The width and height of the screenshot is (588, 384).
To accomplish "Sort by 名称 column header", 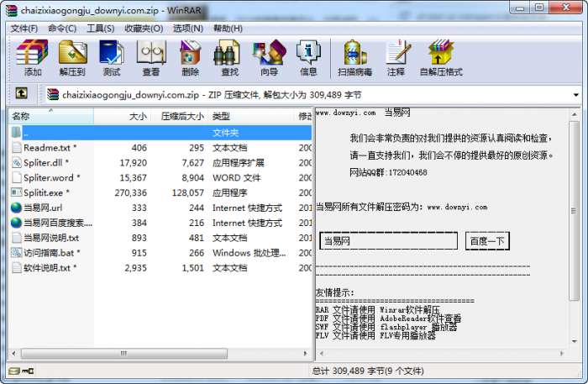I will coord(51,116).
